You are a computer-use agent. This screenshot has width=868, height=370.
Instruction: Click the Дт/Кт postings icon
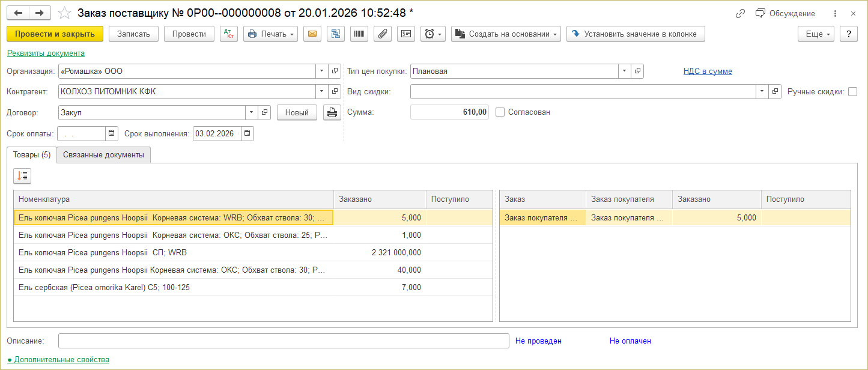tap(229, 34)
